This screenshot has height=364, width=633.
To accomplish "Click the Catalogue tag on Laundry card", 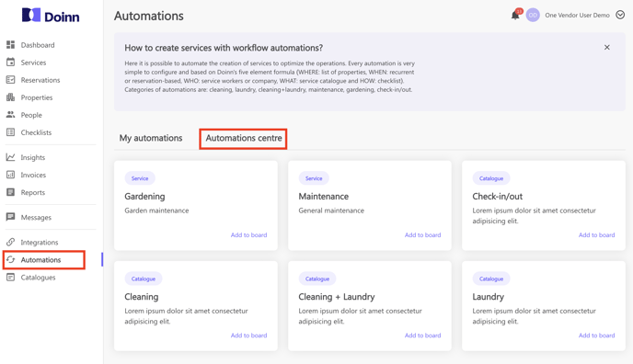I will [x=491, y=279].
